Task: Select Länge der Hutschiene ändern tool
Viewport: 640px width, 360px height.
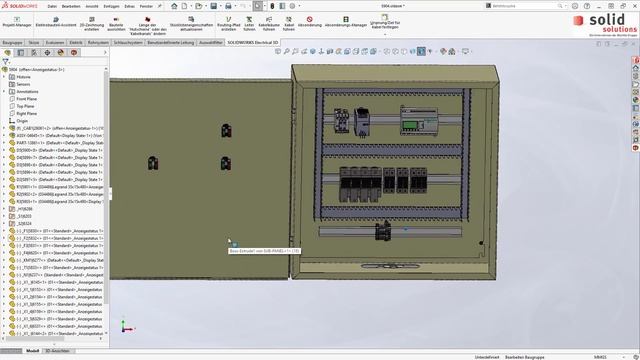Action: (x=148, y=26)
